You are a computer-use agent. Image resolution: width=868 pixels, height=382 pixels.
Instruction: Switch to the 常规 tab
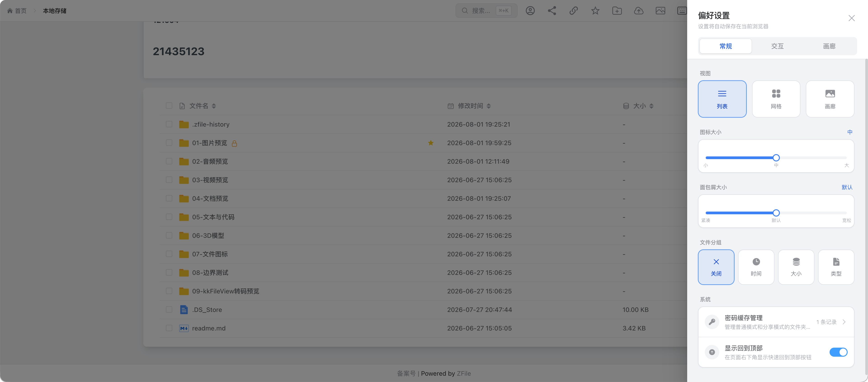pos(725,46)
